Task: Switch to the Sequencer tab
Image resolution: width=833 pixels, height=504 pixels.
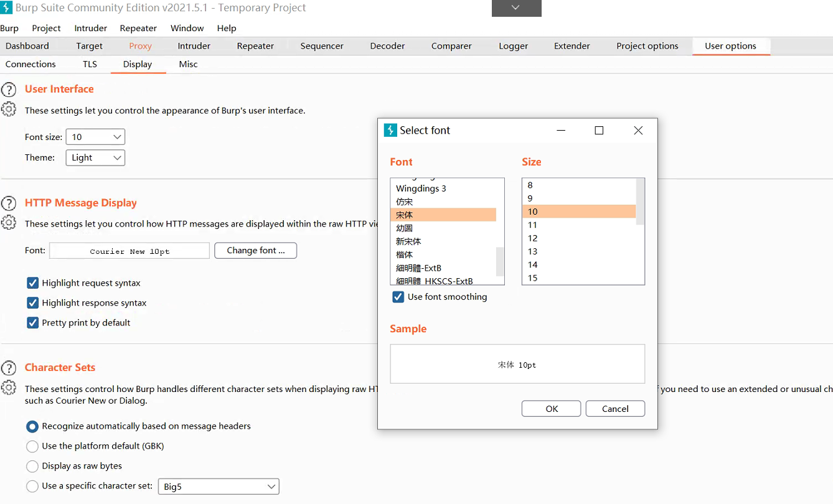Action: point(322,46)
